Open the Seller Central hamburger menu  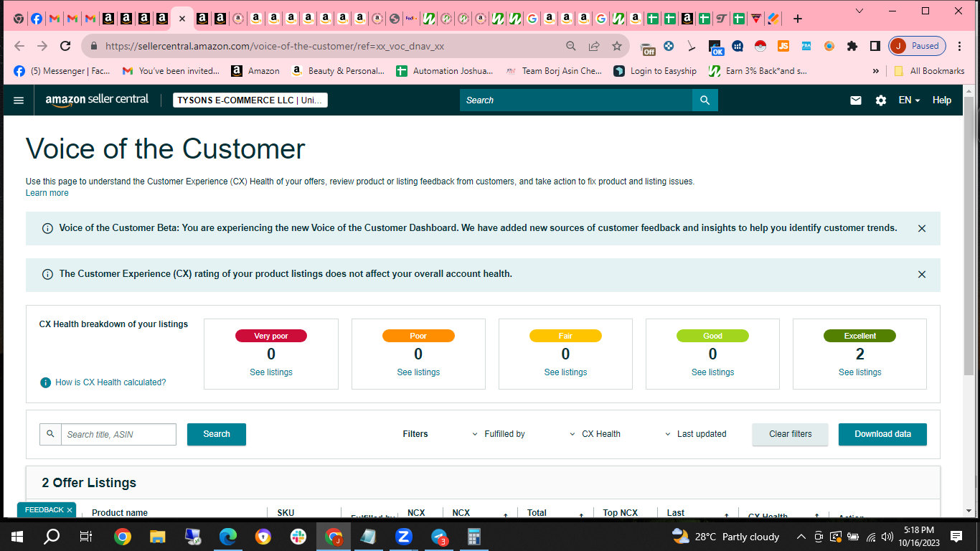point(19,100)
